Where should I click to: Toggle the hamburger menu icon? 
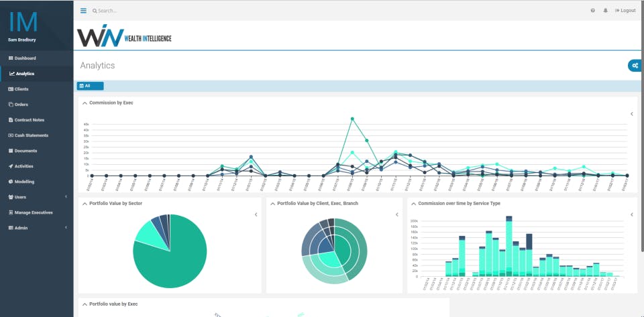(x=83, y=11)
